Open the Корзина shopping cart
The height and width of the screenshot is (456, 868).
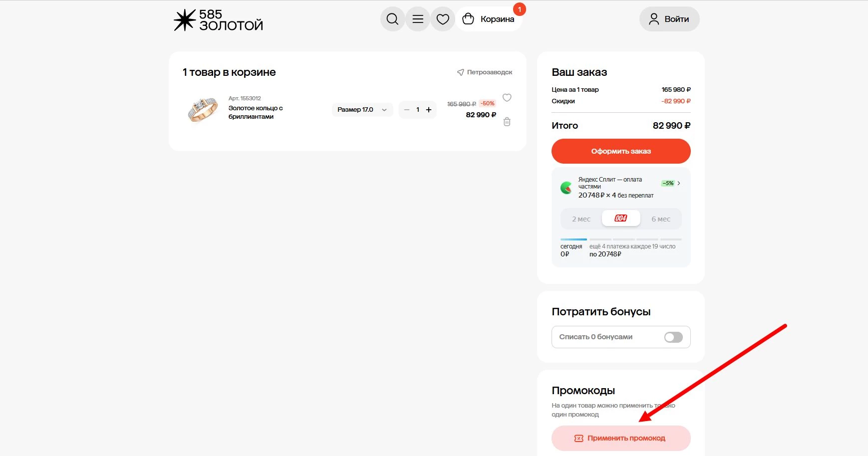point(489,18)
